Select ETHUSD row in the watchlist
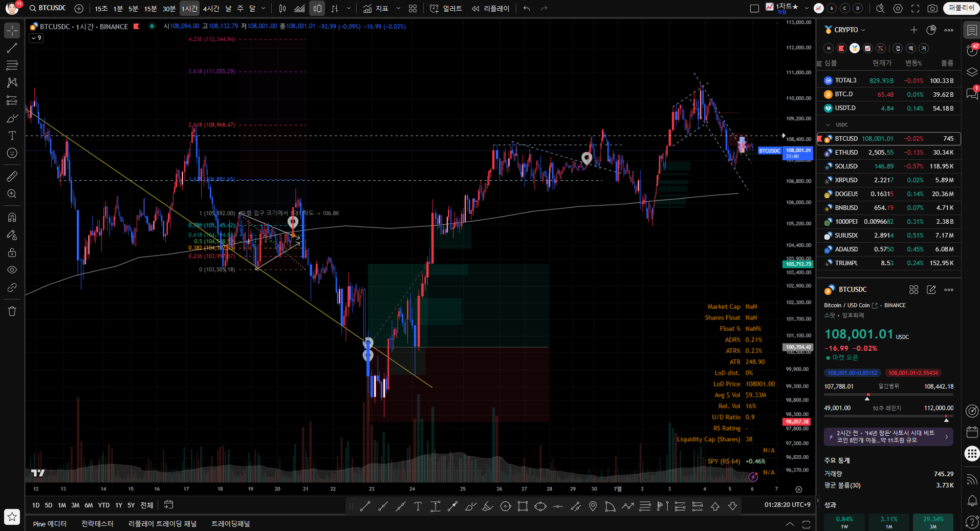Screen dimensions: 980x531 coord(888,153)
